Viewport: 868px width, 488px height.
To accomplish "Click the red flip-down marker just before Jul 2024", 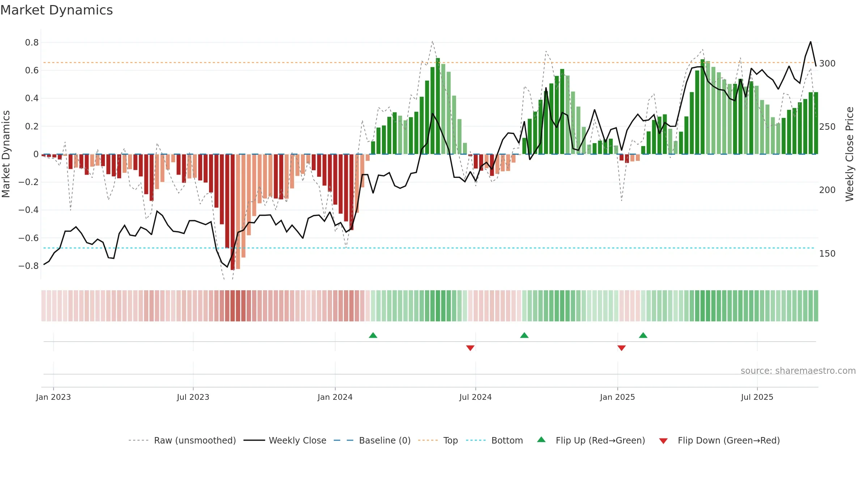I will pyautogui.click(x=470, y=348).
